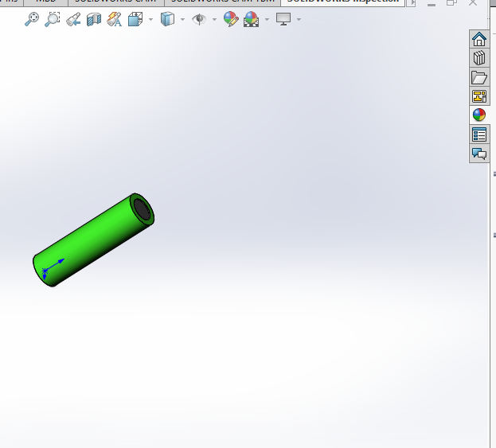Open the Apply Scene dropdown arrow
The width and height of the screenshot is (496, 448).
point(267,20)
